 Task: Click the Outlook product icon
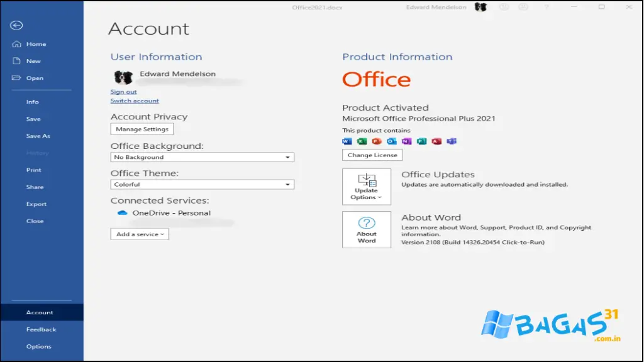(392, 141)
